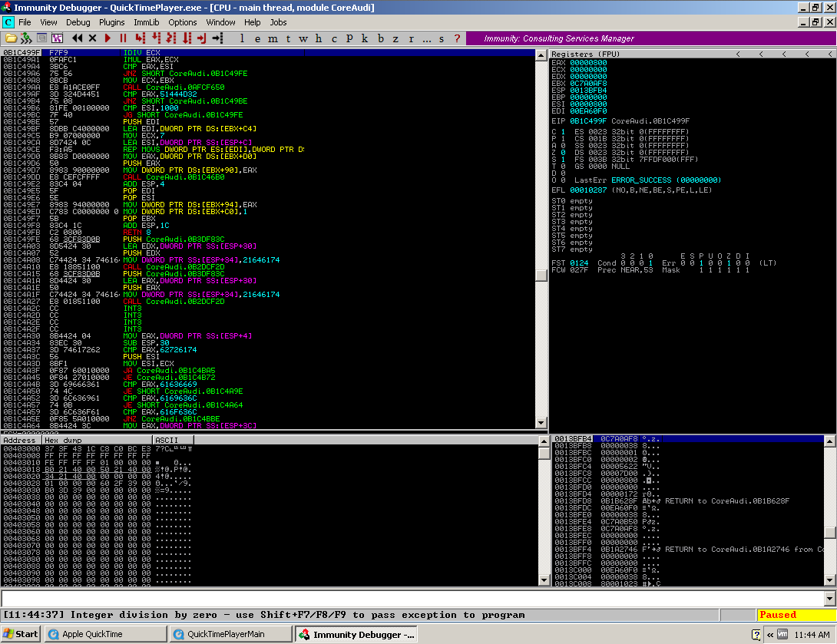Click the Execute Till Return icon
The height and width of the screenshot is (644, 837).
click(202, 38)
